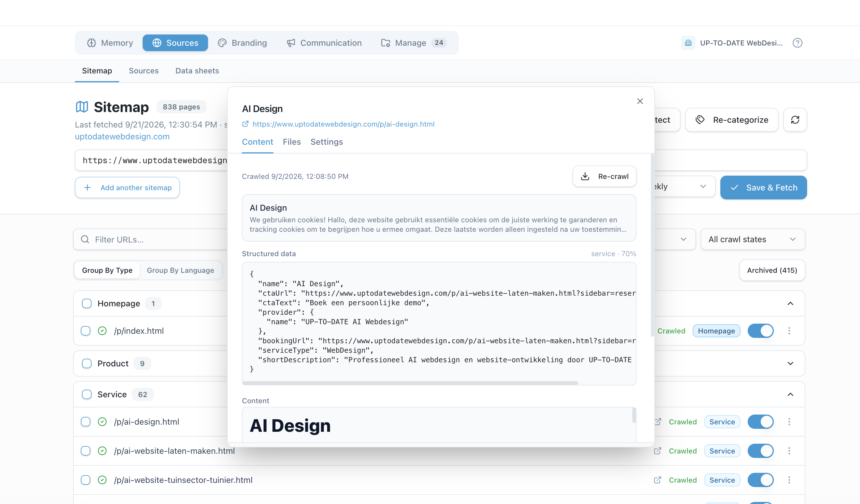860x504 pixels.
Task: Switch to the Files tab in dialog
Action: point(292,142)
